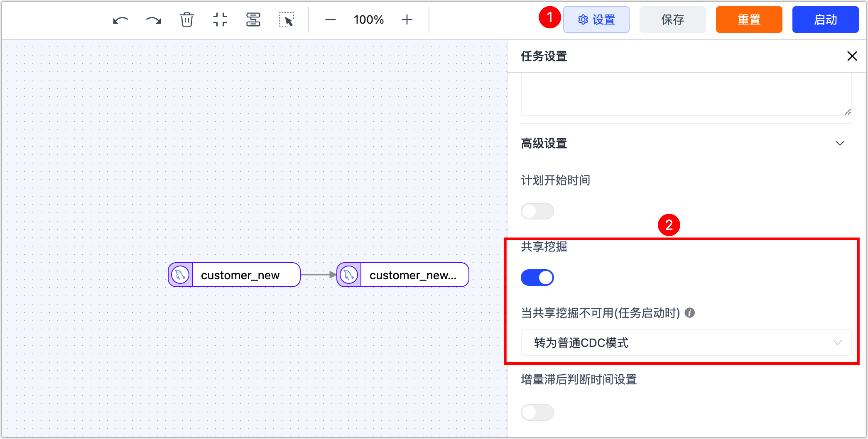The width and height of the screenshot is (868, 439).
Task: Turn off the 共享挖掘 switch
Action: pyautogui.click(x=537, y=278)
